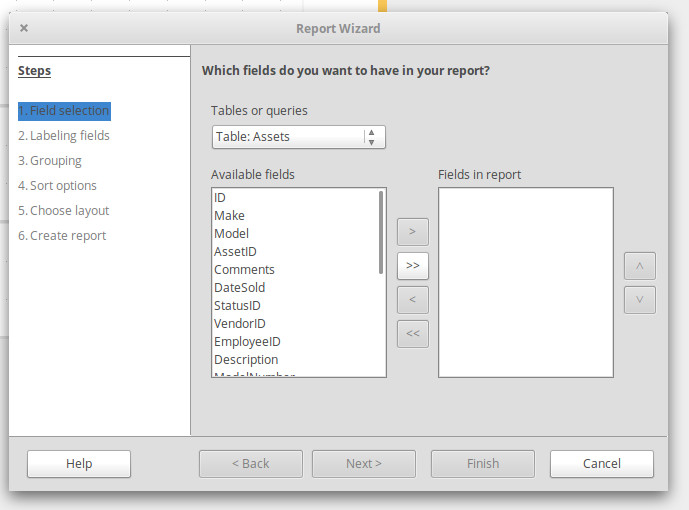The width and height of the screenshot is (689, 510).
Task: Click the Available fields list scrollbar
Action: point(381,232)
